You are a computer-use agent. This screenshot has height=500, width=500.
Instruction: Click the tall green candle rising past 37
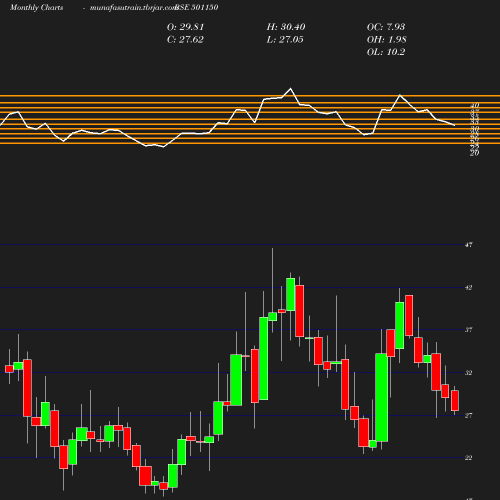pyautogui.click(x=264, y=358)
